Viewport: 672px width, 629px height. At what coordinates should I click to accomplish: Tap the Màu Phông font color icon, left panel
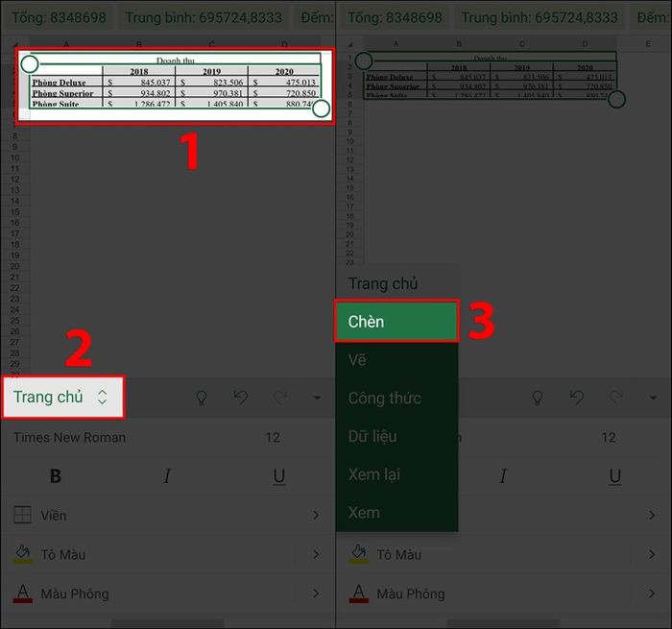(x=23, y=593)
